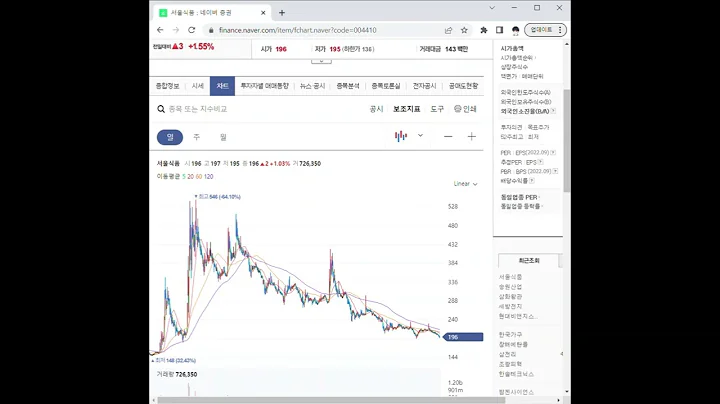The image size is (720, 404).
Task: Select the 차트 tab
Action: coord(222,86)
